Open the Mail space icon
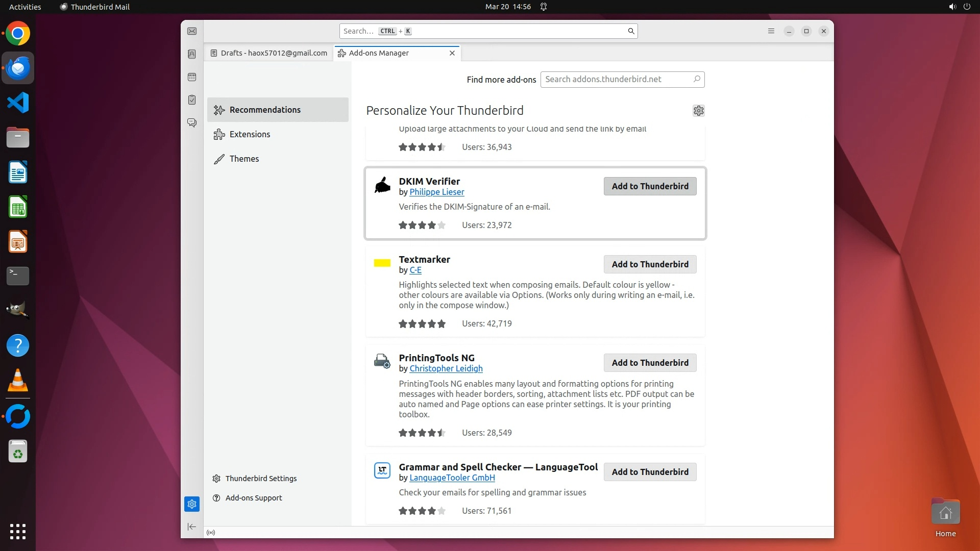 (x=192, y=31)
